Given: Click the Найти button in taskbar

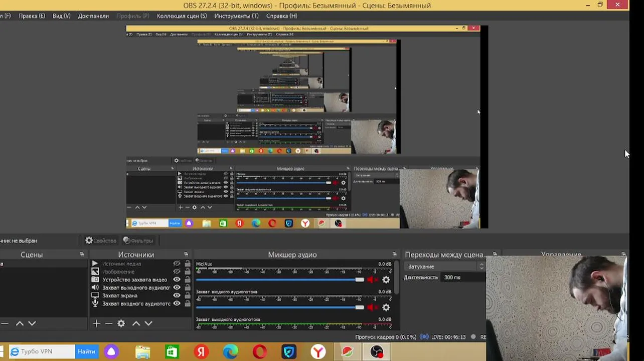Looking at the screenshot, I should (x=87, y=351).
